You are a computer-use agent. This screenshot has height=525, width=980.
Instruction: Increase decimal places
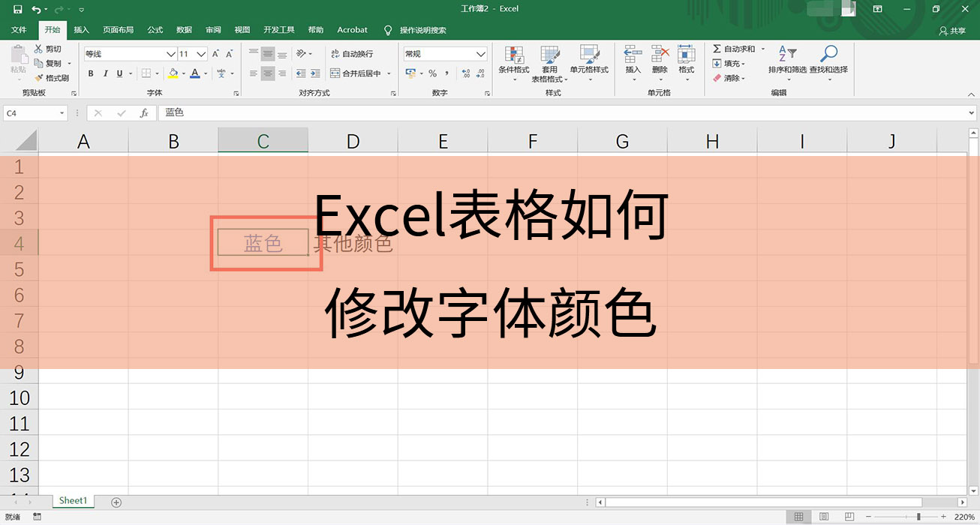tap(465, 73)
